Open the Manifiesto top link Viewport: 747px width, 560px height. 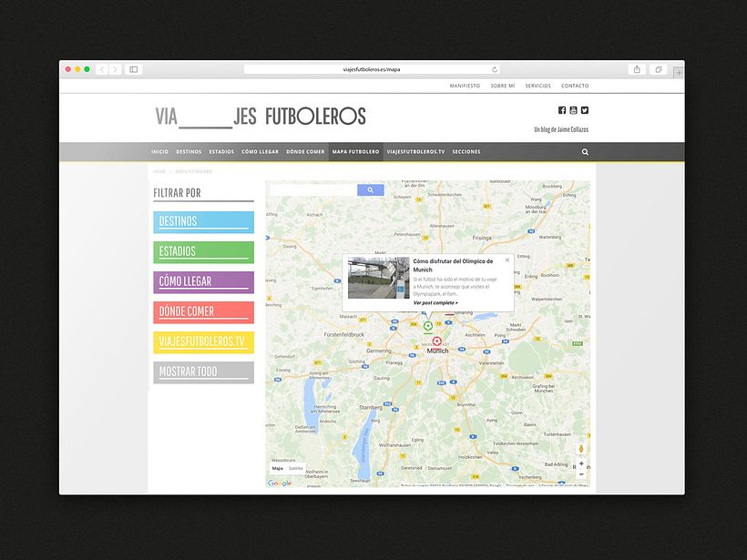pos(465,86)
